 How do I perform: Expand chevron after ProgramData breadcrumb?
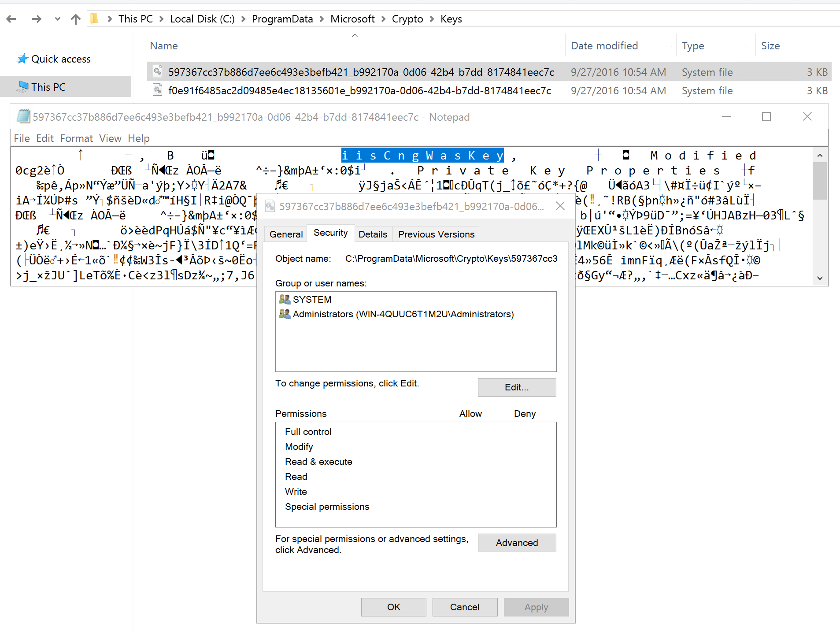tap(322, 19)
